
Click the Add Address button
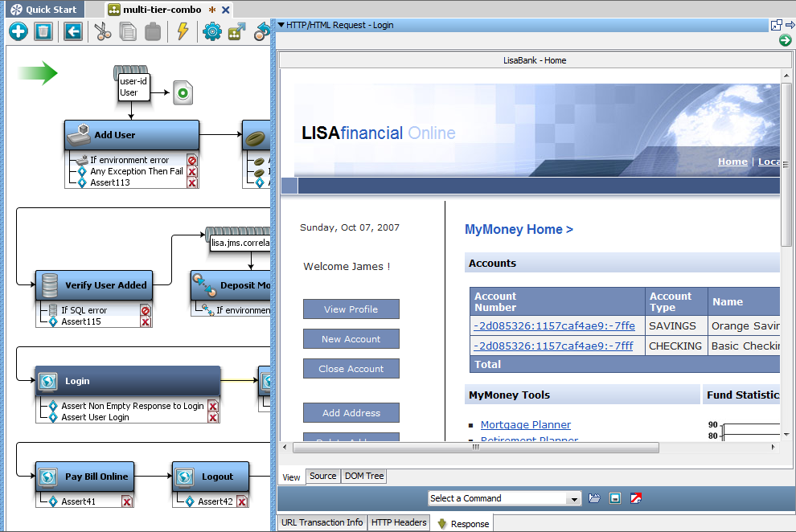tap(351, 413)
